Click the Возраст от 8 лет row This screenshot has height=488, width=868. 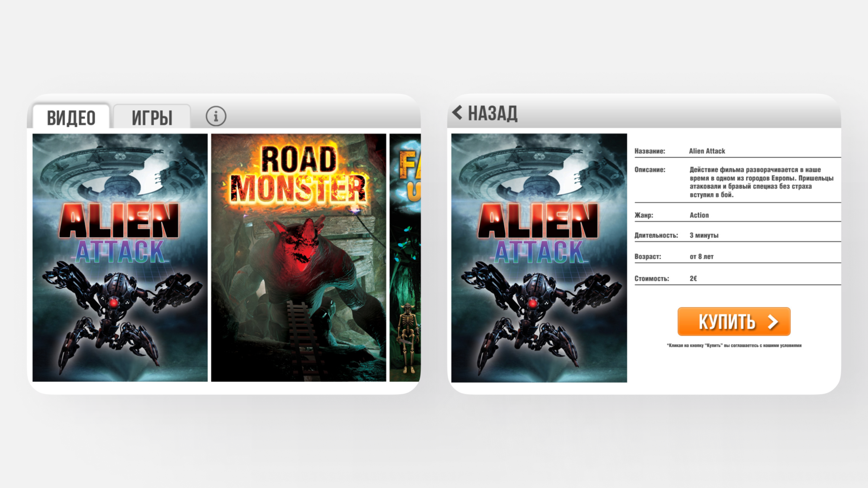737,256
